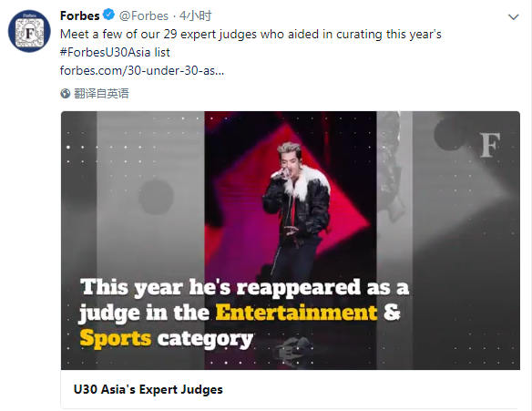Click the yellow word Entertainment in the caption

297,313
